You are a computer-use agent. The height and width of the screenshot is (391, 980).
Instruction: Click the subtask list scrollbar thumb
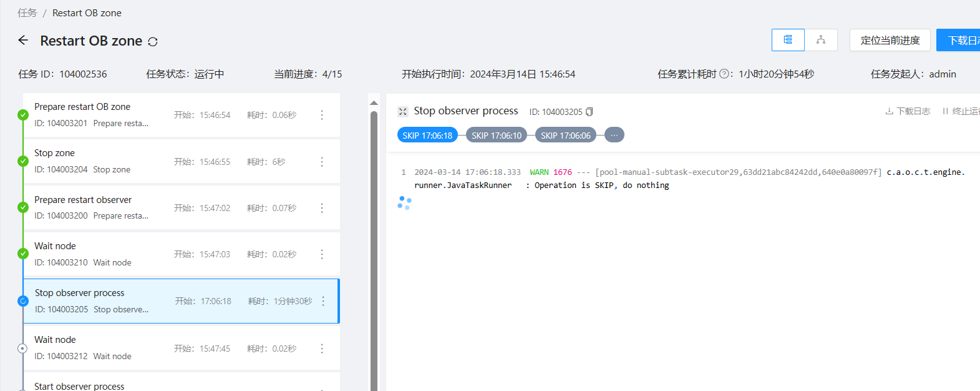[374, 250]
